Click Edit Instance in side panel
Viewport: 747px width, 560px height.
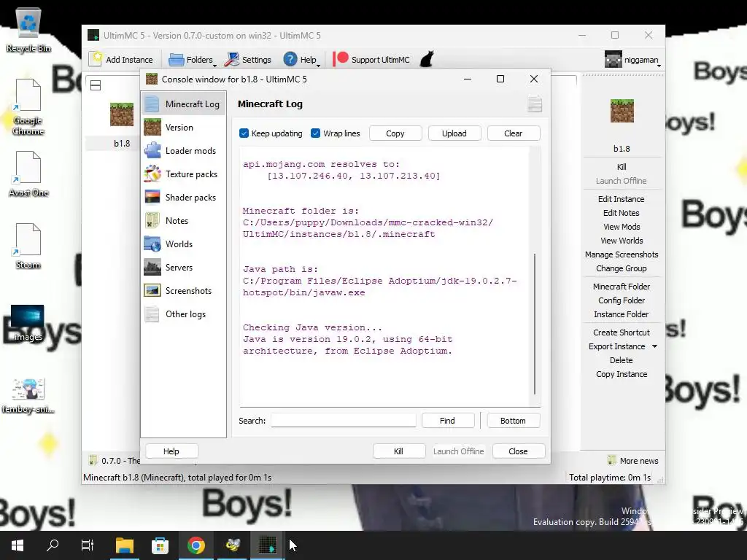pos(622,198)
